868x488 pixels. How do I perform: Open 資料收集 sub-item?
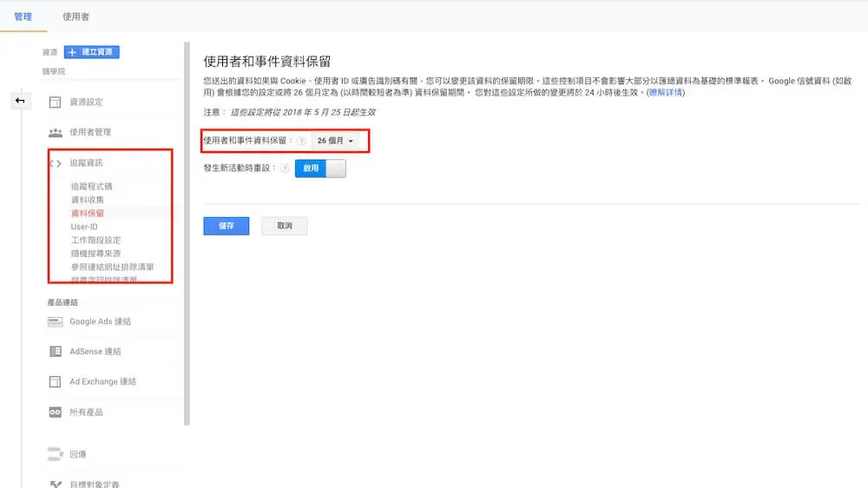click(x=88, y=200)
